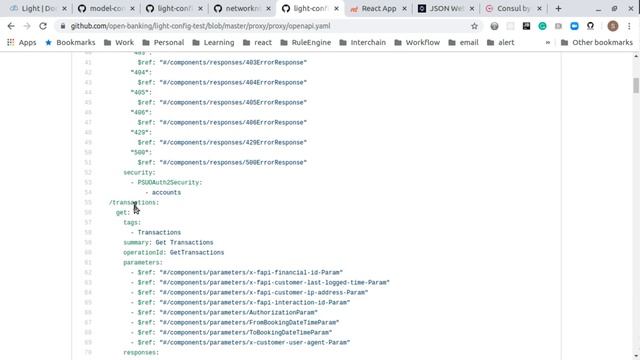Reload the current page

tap(43, 26)
